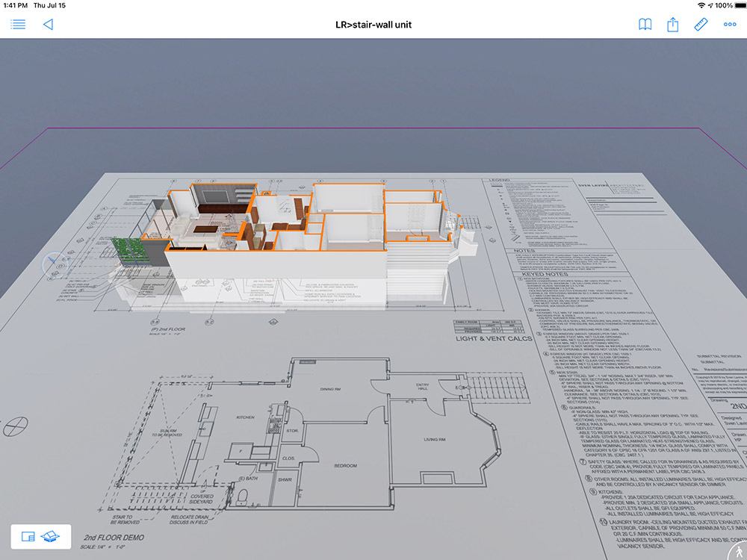747x560 pixels.
Task: Select the ruler measure tool
Action: [x=701, y=25]
